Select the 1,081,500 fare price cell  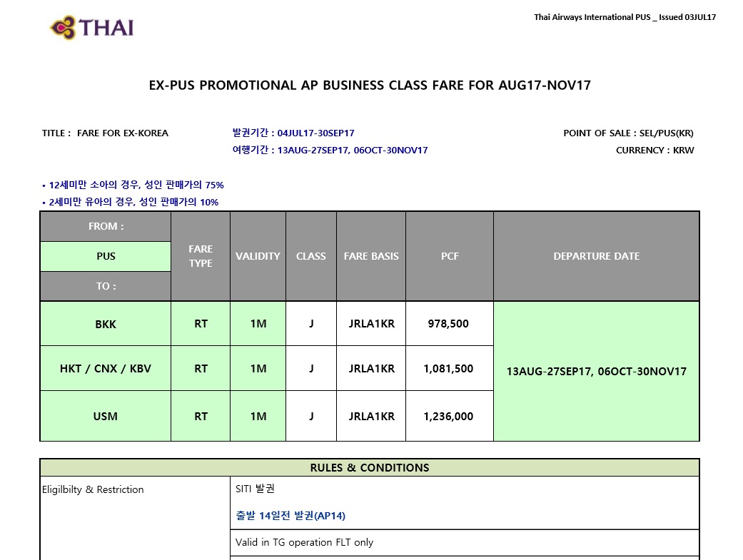pos(448,369)
